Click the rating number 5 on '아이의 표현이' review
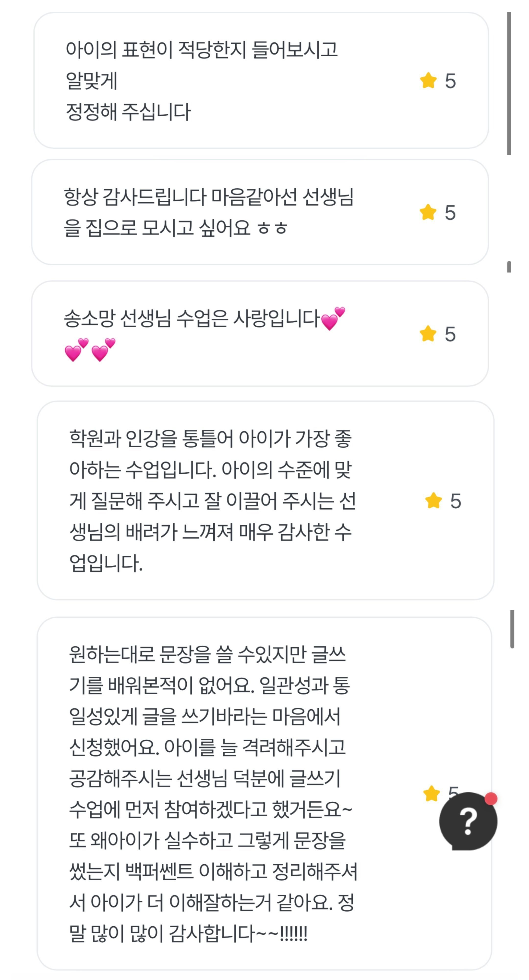529x980 pixels. point(450,81)
